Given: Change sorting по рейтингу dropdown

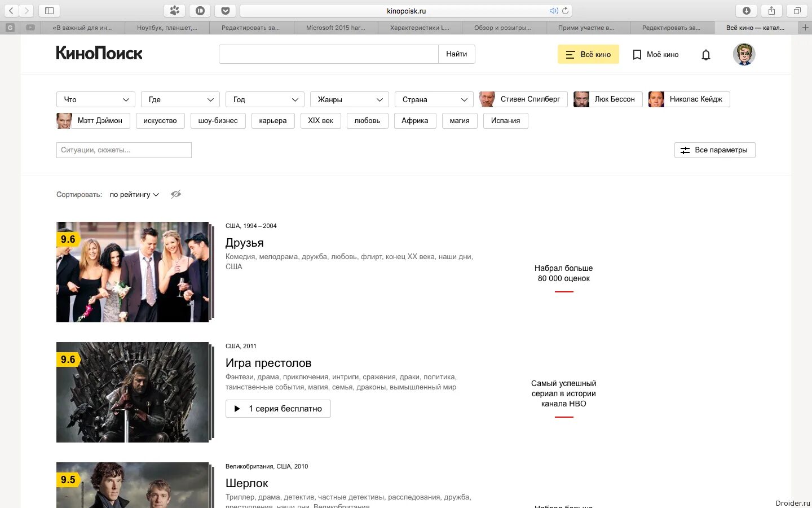Looking at the screenshot, I should click(x=134, y=194).
